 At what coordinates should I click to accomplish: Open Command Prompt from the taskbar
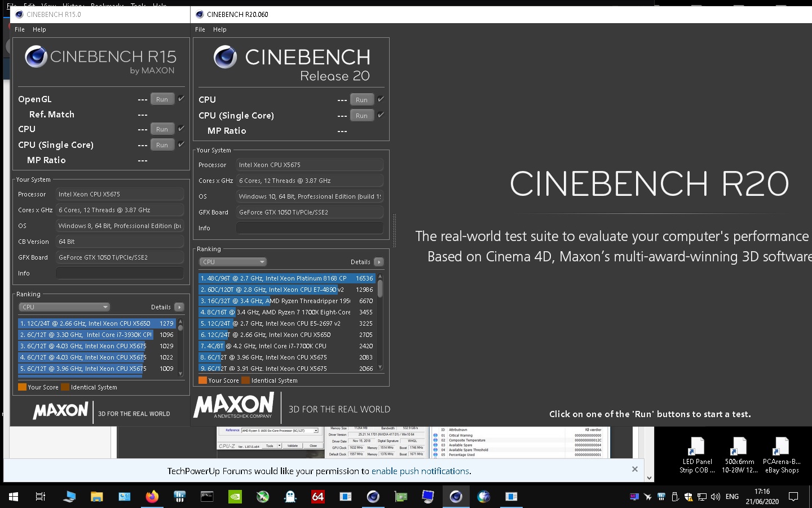(x=207, y=497)
